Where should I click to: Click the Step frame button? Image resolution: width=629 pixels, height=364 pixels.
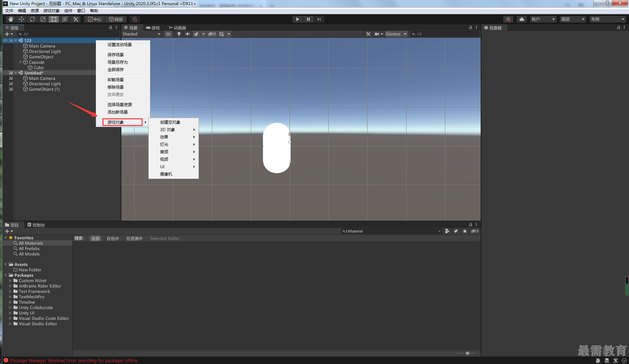[x=319, y=19]
